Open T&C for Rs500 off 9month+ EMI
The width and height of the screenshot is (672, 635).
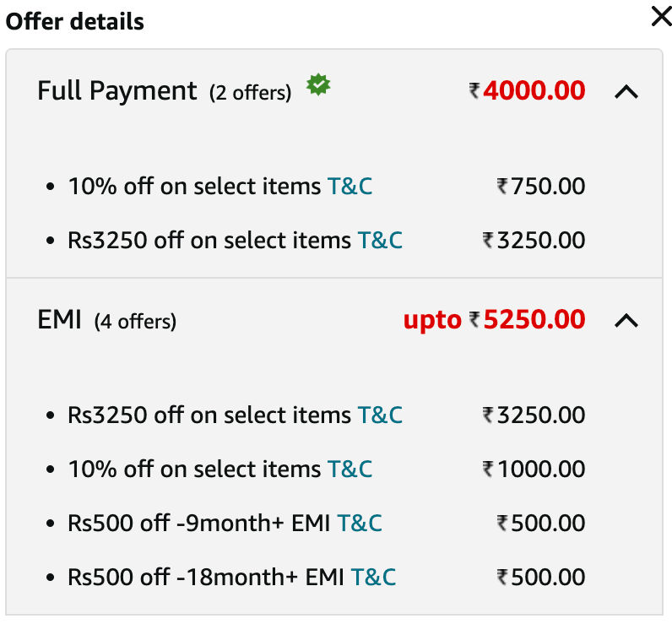(x=360, y=523)
